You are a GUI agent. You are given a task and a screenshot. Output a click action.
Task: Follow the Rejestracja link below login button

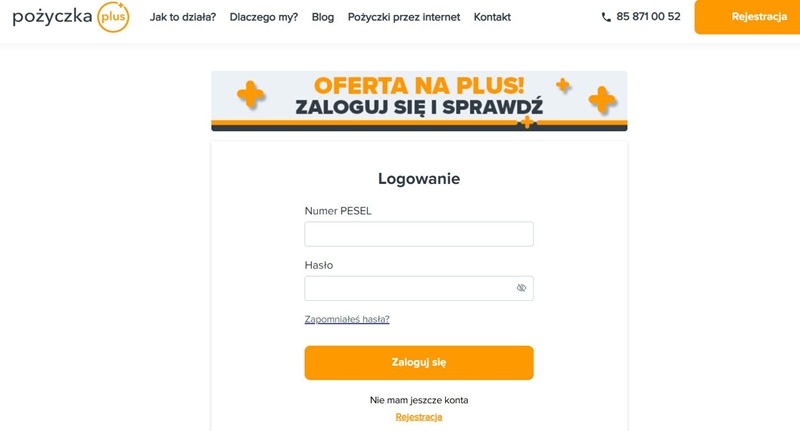click(419, 416)
